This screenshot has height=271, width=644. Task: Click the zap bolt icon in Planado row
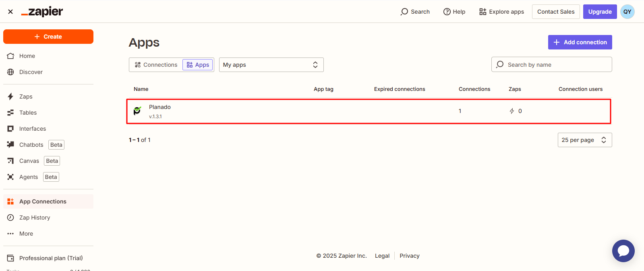click(x=512, y=111)
